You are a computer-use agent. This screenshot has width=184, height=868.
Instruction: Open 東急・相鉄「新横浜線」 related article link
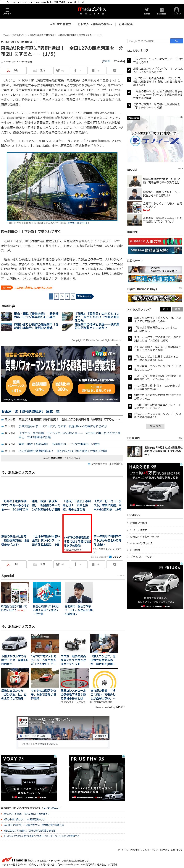(36, 315)
